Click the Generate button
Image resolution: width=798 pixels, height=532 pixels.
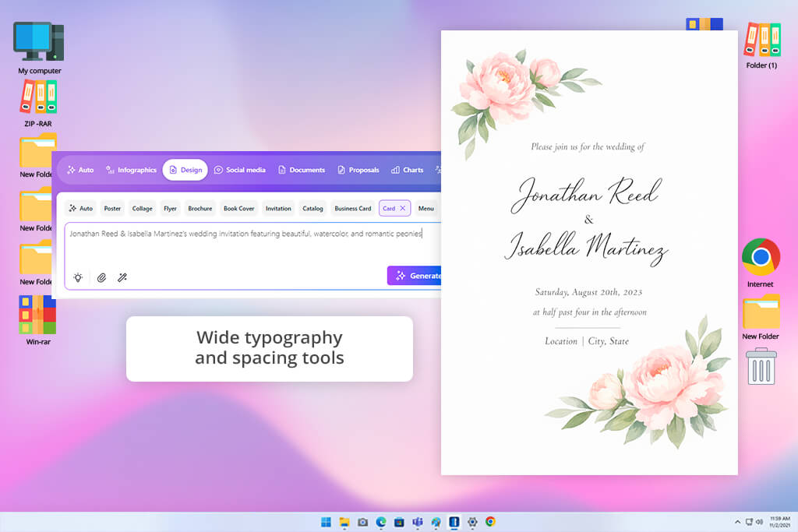[x=415, y=275]
